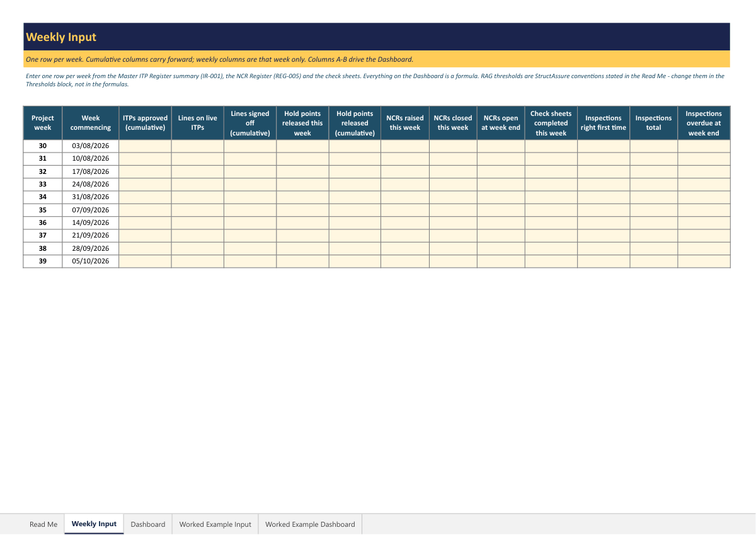Select the Weekly Input sheet tab

click(94, 524)
